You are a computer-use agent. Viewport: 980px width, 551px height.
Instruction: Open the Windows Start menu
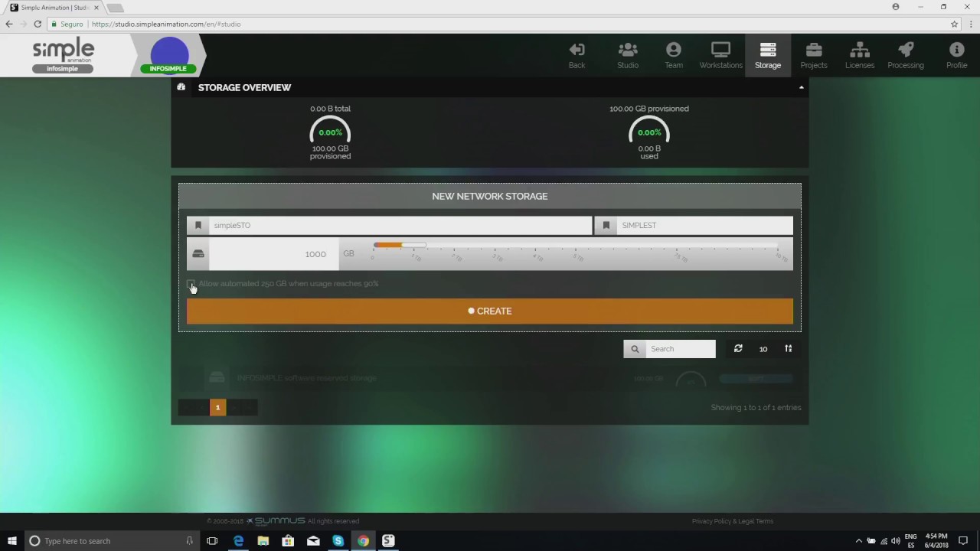(11, 540)
